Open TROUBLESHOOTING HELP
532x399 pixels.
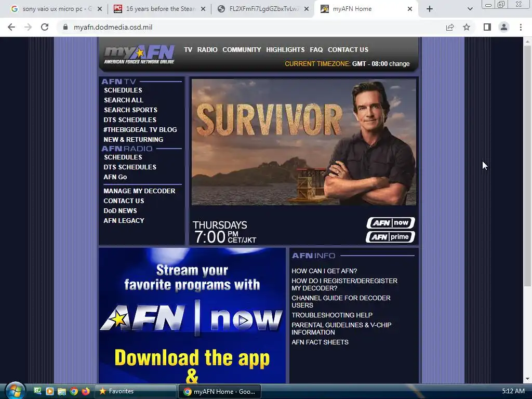[x=332, y=315]
